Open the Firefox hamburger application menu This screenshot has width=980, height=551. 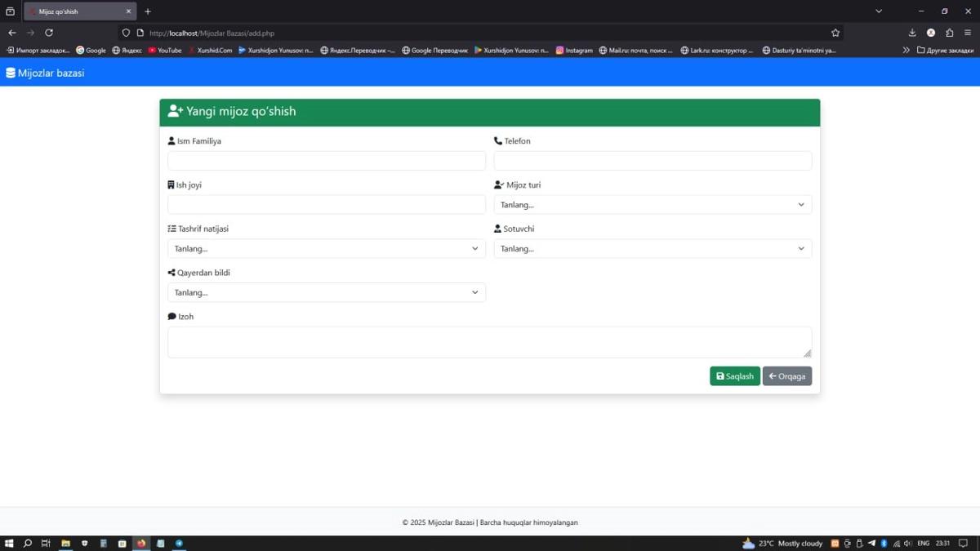pyautogui.click(x=968, y=33)
